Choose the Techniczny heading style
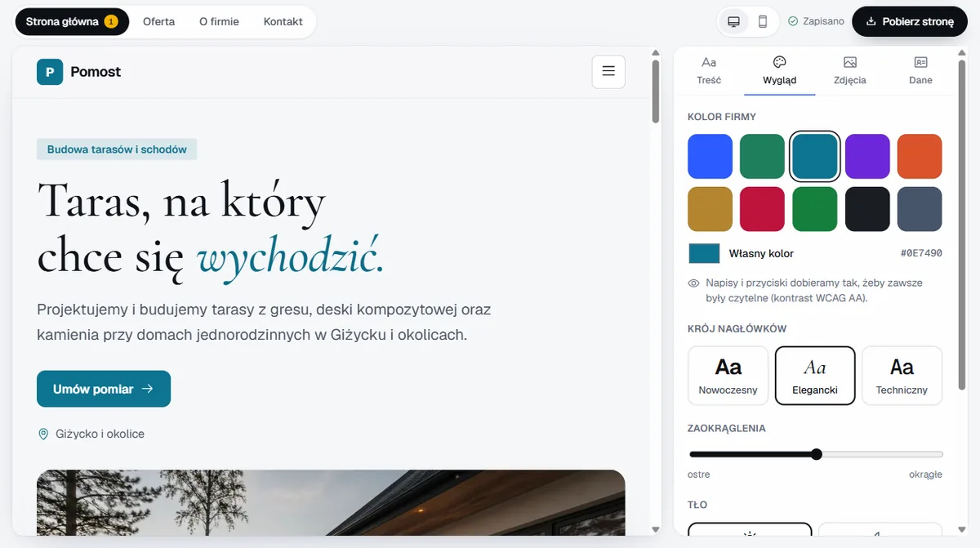Viewport: 980px width, 548px height. click(x=902, y=376)
